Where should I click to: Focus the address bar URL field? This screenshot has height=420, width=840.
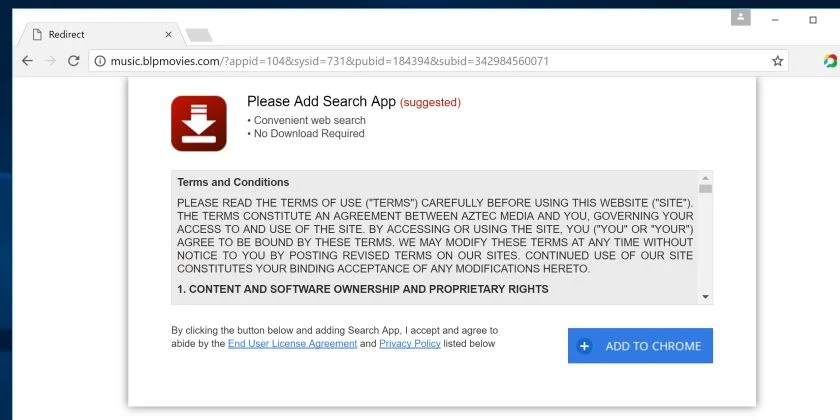click(437, 61)
